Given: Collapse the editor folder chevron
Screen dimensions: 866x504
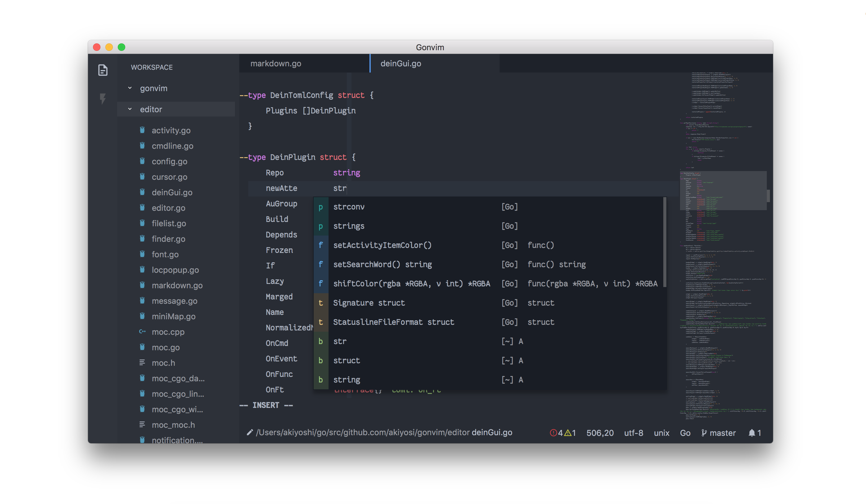Looking at the screenshot, I should coord(130,109).
